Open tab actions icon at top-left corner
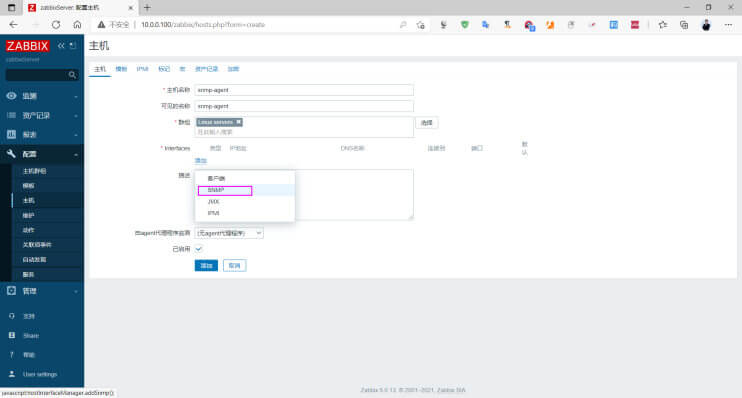Image resolution: width=742 pixels, height=398 pixels. [11, 8]
